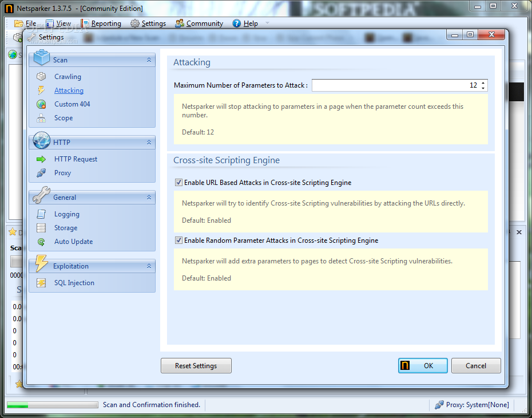Image resolution: width=532 pixels, height=418 pixels.
Task: Open Crawling settings page
Action: tap(68, 77)
